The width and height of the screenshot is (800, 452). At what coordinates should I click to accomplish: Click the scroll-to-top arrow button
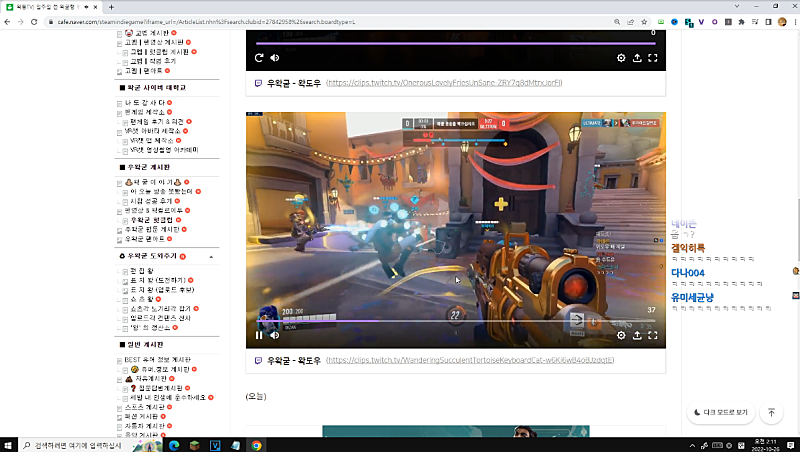point(771,412)
